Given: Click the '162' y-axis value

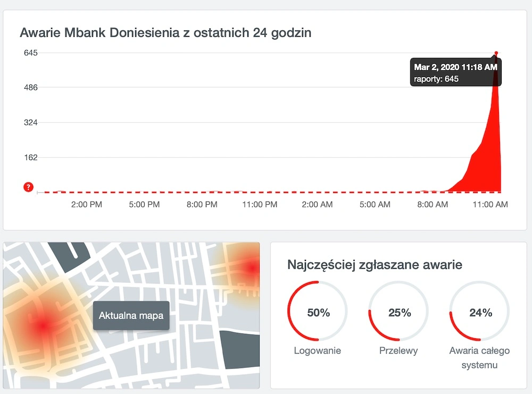Looking at the screenshot, I should (x=30, y=157).
